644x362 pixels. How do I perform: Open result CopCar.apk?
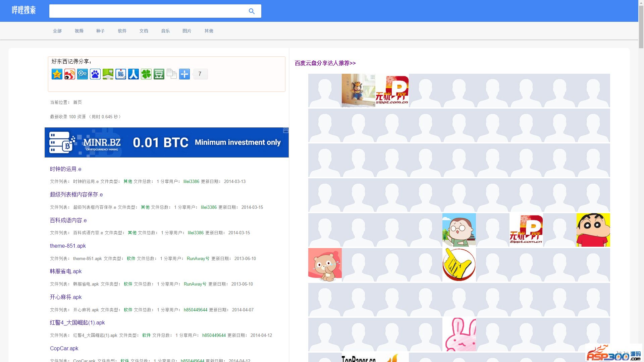64,348
